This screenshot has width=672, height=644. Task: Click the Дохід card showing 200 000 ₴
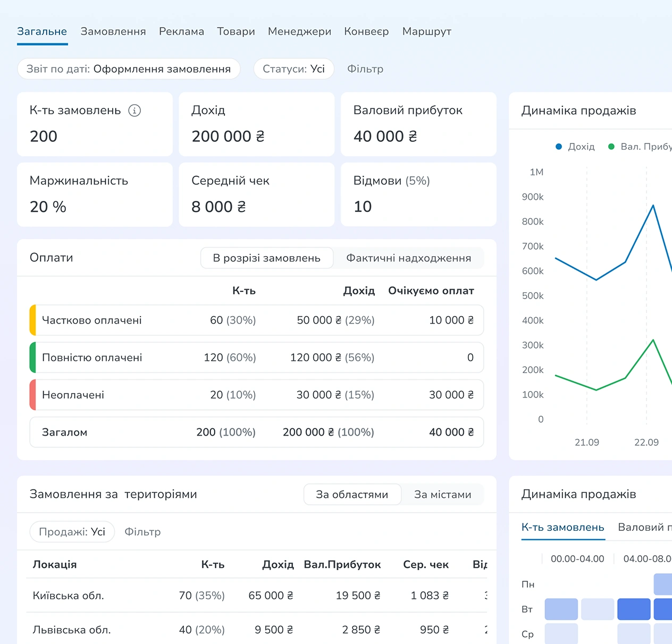click(x=257, y=124)
